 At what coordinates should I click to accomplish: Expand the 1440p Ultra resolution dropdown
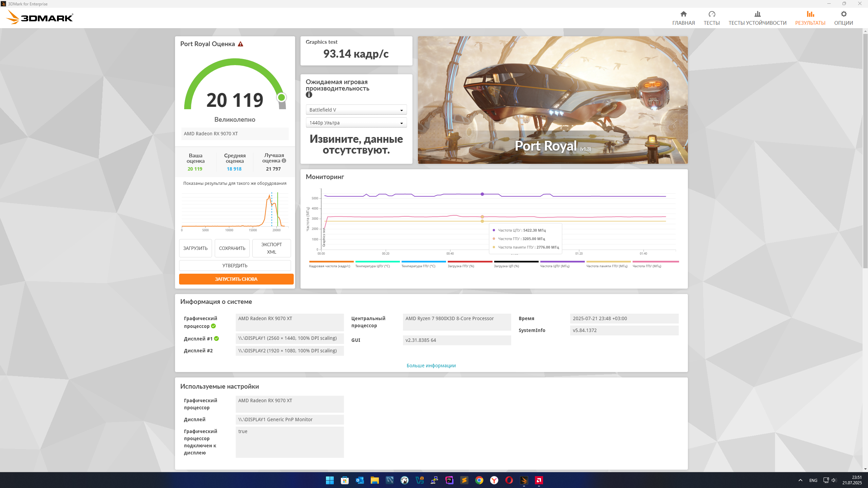click(356, 123)
